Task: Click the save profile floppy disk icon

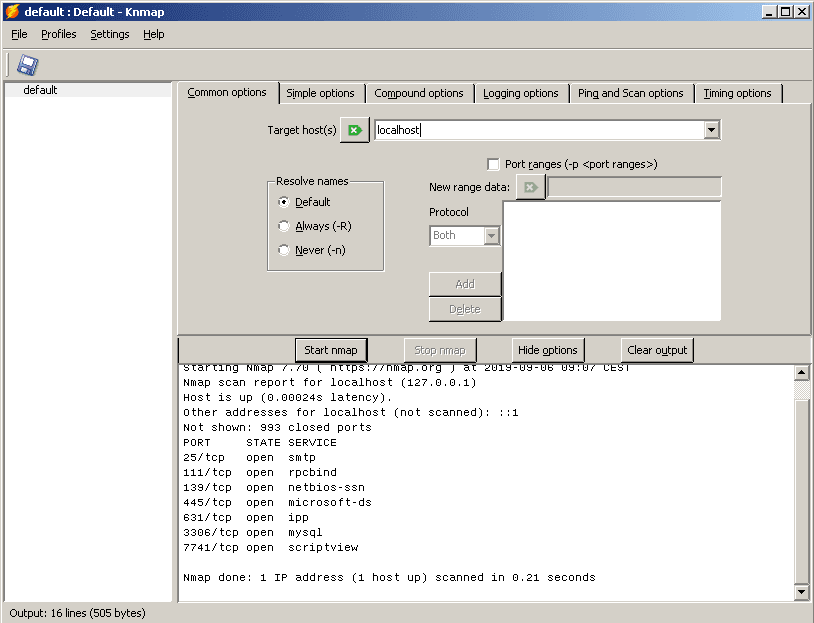Action: (x=27, y=65)
